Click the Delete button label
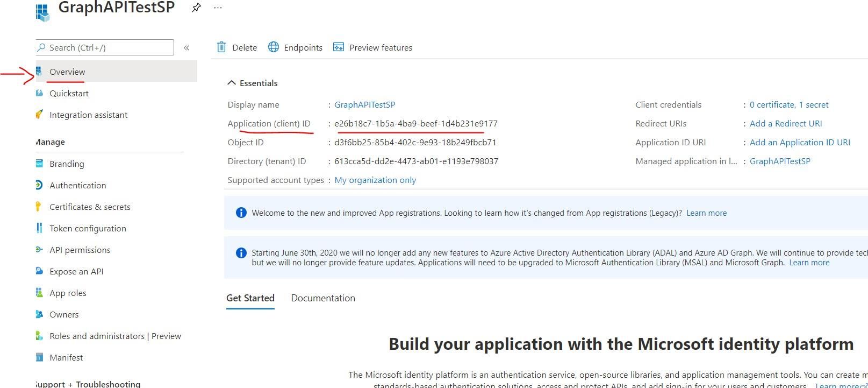This screenshot has height=388, width=868. [x=245, y=47]
